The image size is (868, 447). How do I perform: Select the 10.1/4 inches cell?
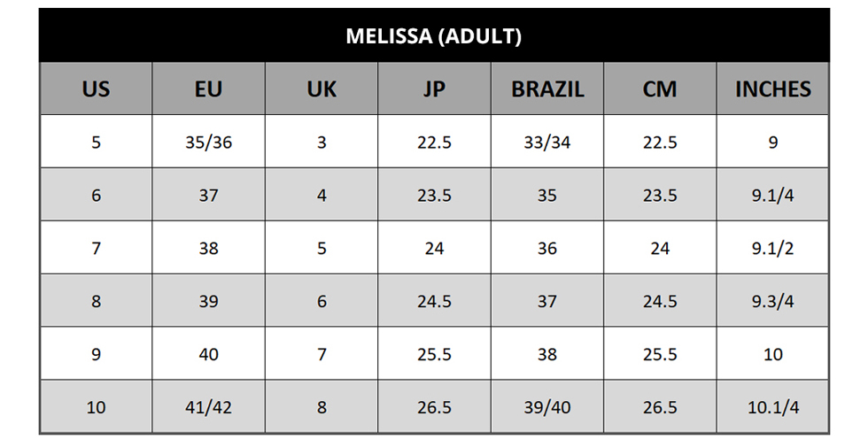[x=773, y=407]
